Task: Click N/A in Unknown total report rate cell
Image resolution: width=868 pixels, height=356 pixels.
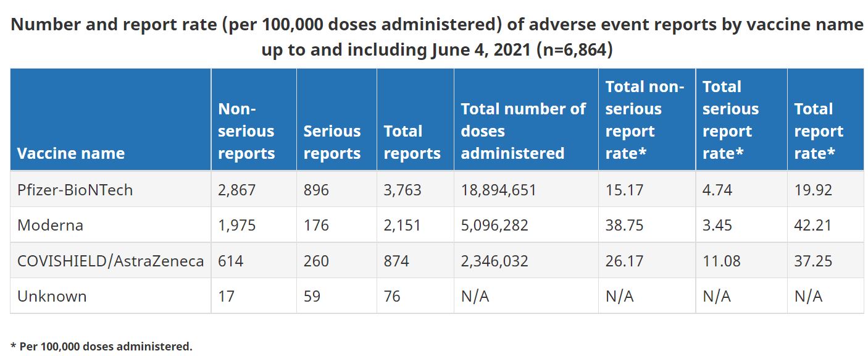Action: 808,296
